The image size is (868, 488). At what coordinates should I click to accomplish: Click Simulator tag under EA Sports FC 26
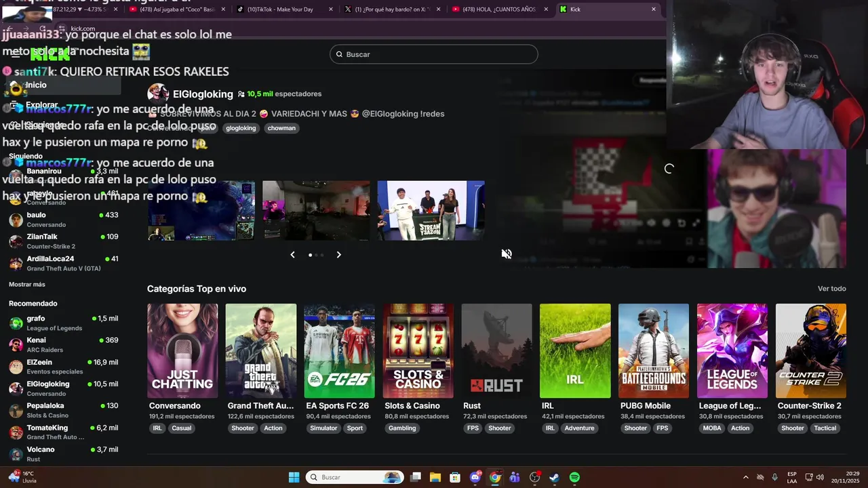[x=323, y=428]
